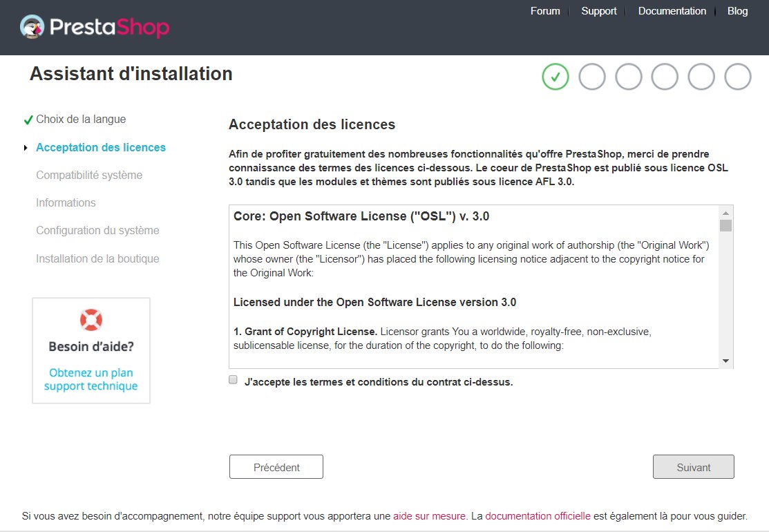The image size is (769, 532).
Task: Accept the license terms checkbox
Action: [233, 379]
